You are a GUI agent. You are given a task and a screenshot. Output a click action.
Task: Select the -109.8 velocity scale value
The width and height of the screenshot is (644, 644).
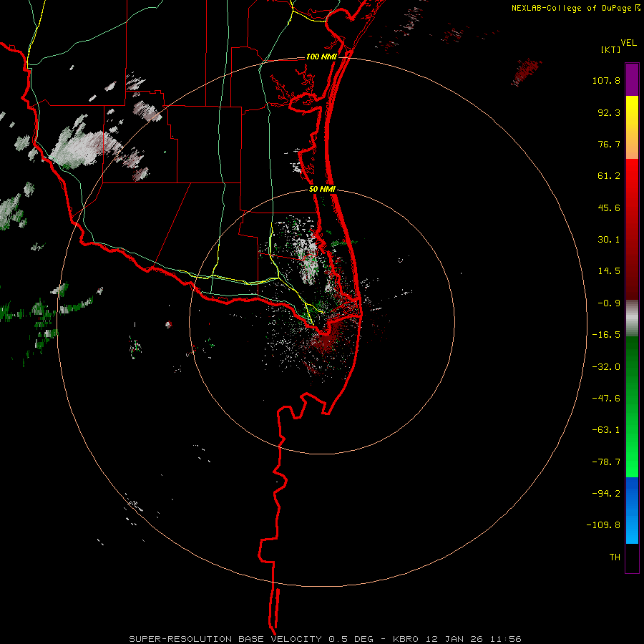point(603,525)
